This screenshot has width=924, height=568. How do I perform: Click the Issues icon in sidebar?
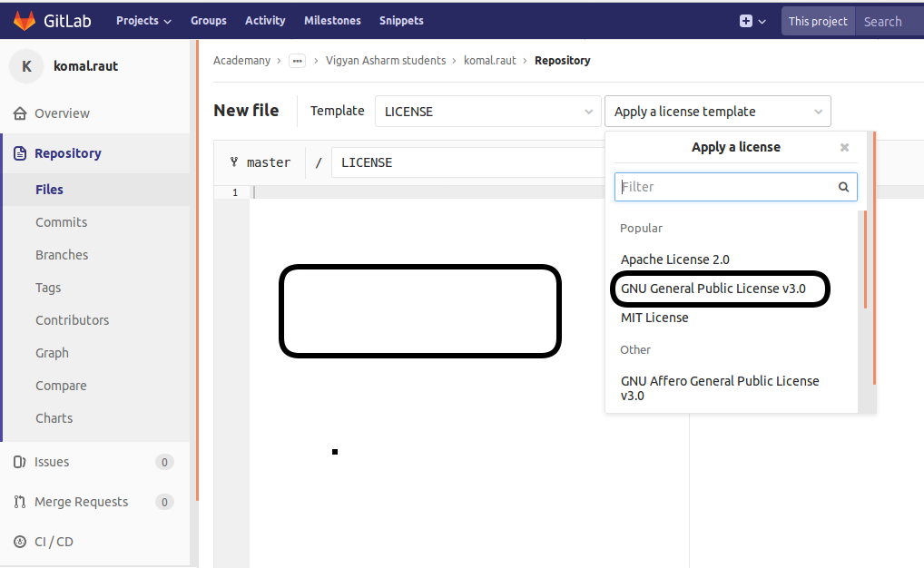click(19, 462)
